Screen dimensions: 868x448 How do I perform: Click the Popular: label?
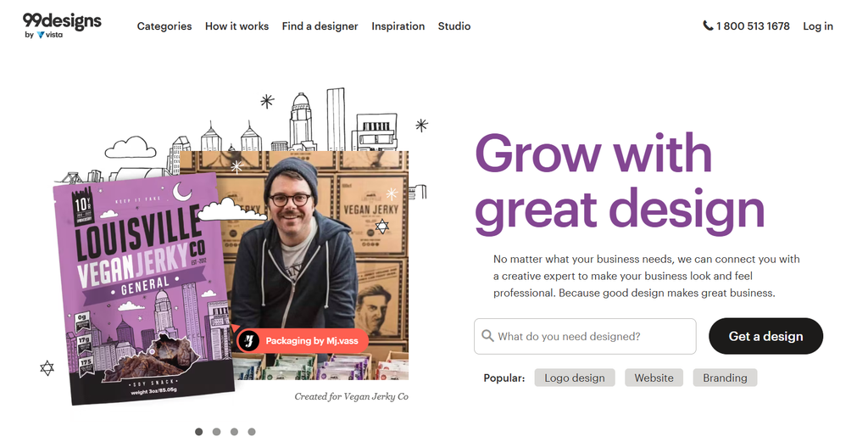coord(504,378)
